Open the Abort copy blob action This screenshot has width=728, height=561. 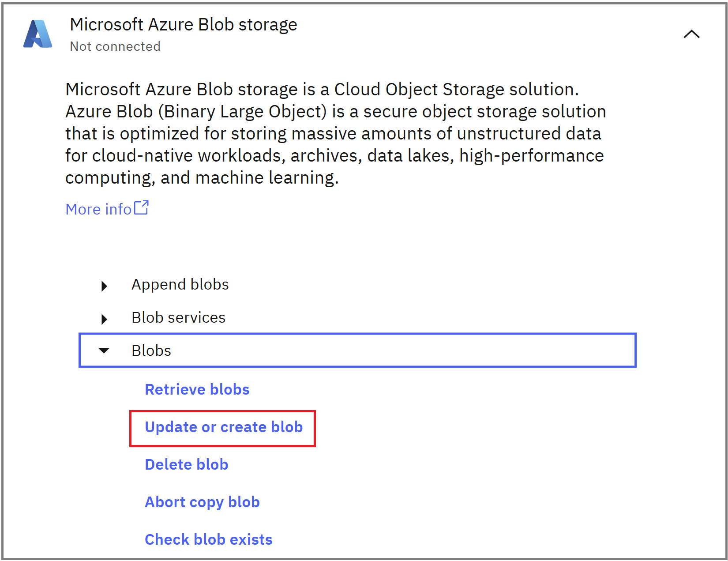coord(202,502)
